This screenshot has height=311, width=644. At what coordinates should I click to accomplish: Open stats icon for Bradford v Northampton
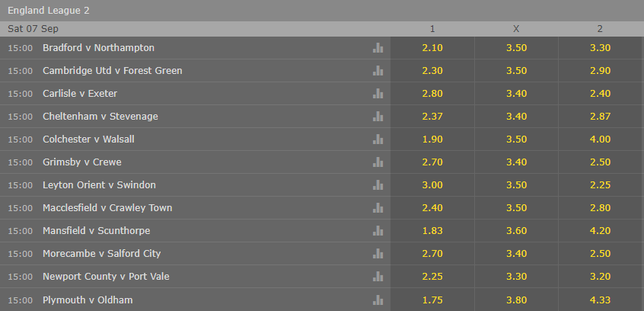378,48
